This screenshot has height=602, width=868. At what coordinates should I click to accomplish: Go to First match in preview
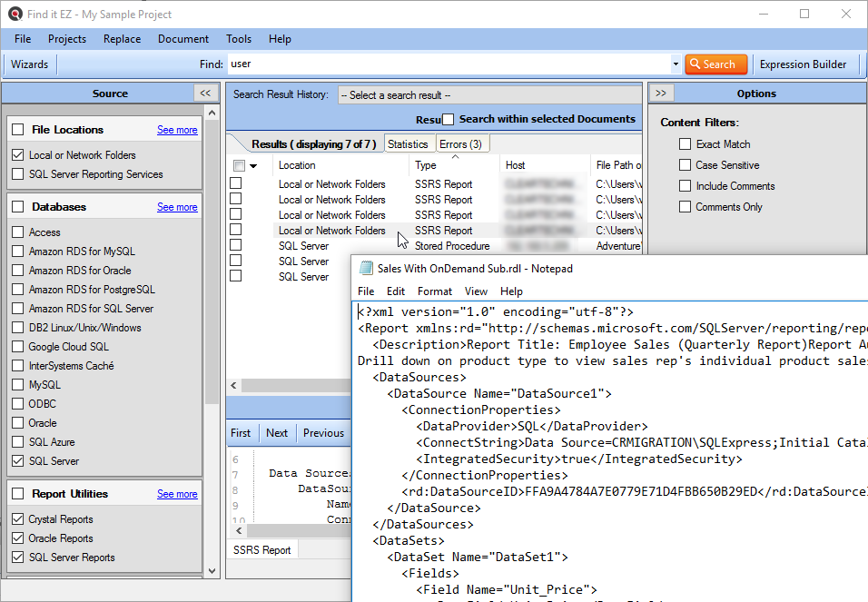241,433
